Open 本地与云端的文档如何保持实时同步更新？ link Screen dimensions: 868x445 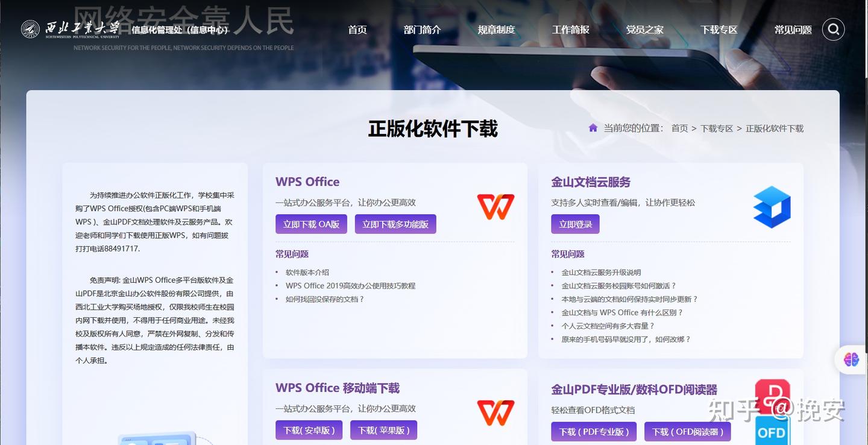coord(629,299)
